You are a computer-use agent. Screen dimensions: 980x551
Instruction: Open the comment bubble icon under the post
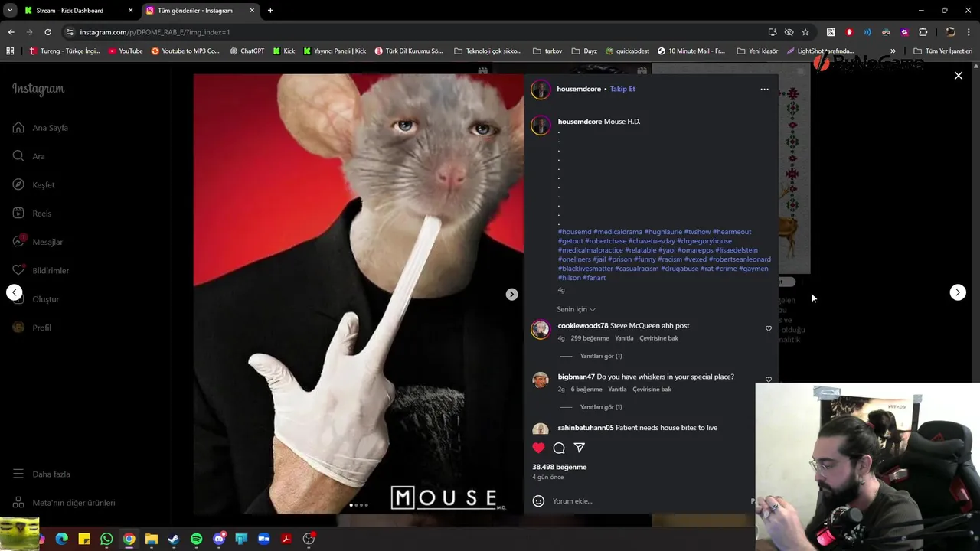pos(559,448)
